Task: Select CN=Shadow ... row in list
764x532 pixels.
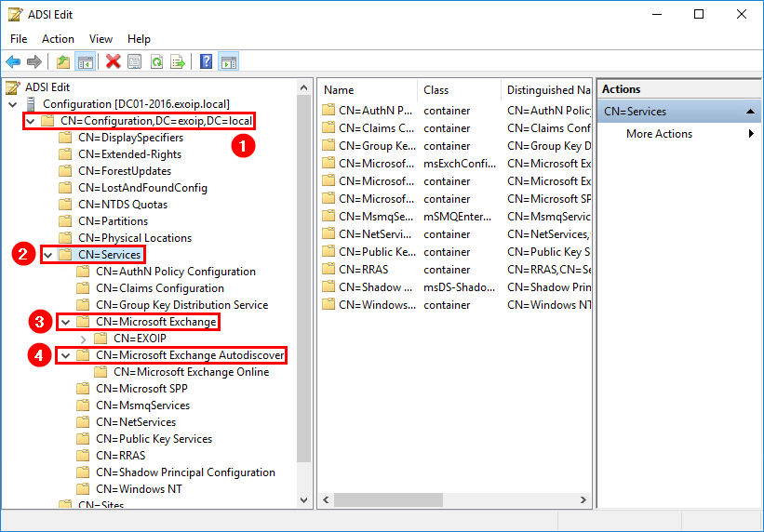Action: [x=376, y=287]
